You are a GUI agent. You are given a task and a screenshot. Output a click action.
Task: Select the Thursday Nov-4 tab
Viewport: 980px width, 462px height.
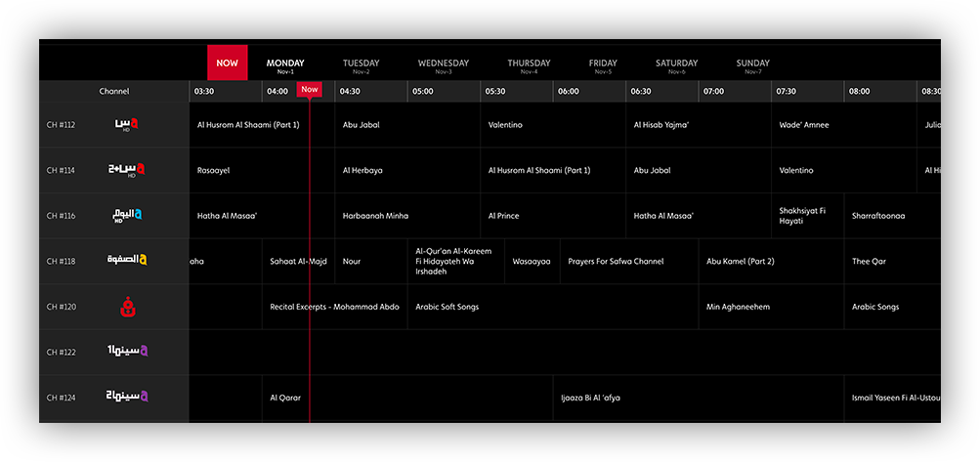529,65
